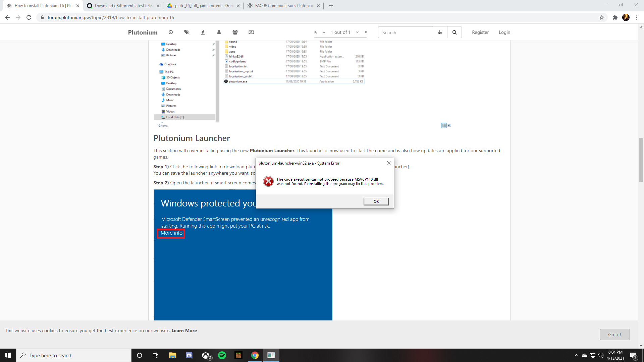644x362 pixels.
Task: Go to next post down arrow
Action: [358, 32]
